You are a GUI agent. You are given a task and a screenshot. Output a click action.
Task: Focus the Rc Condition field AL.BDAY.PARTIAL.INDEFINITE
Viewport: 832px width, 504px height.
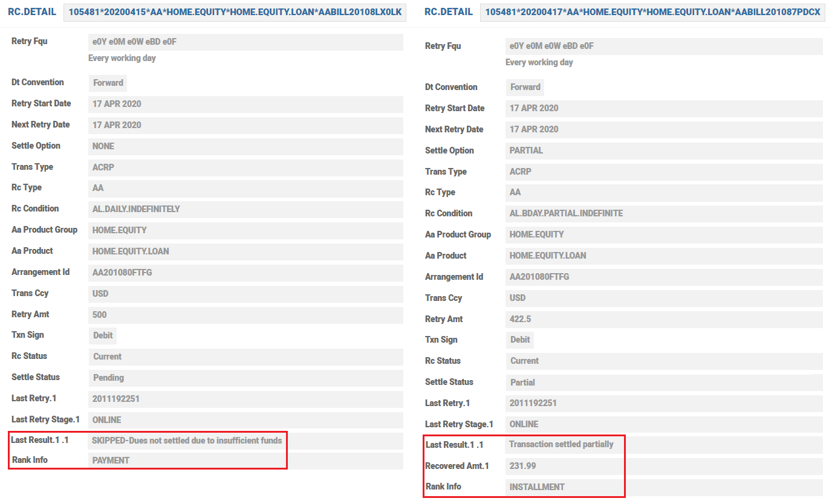point(663,213)
